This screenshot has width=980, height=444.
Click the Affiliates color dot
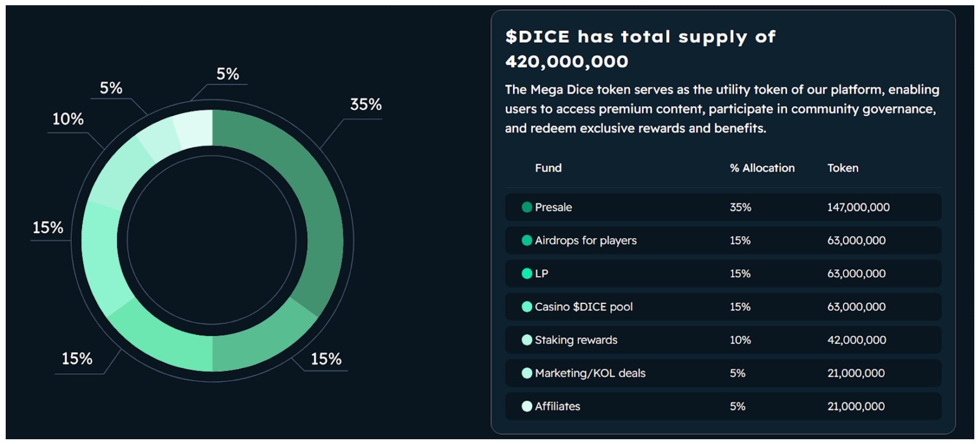pos(526,406)
